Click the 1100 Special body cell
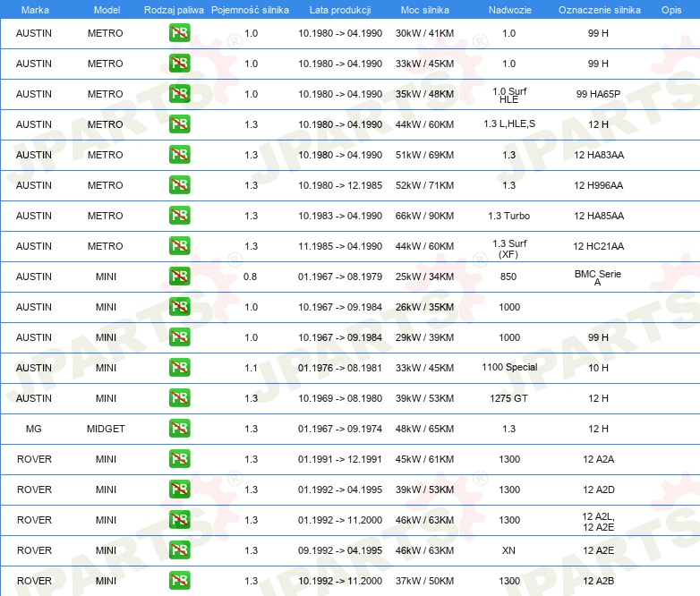The width and height of the screenshot is (700, 596). coord(509,367)
